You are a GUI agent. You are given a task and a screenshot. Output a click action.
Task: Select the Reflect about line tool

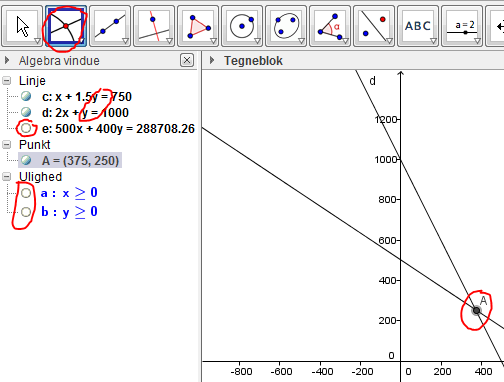374,26
